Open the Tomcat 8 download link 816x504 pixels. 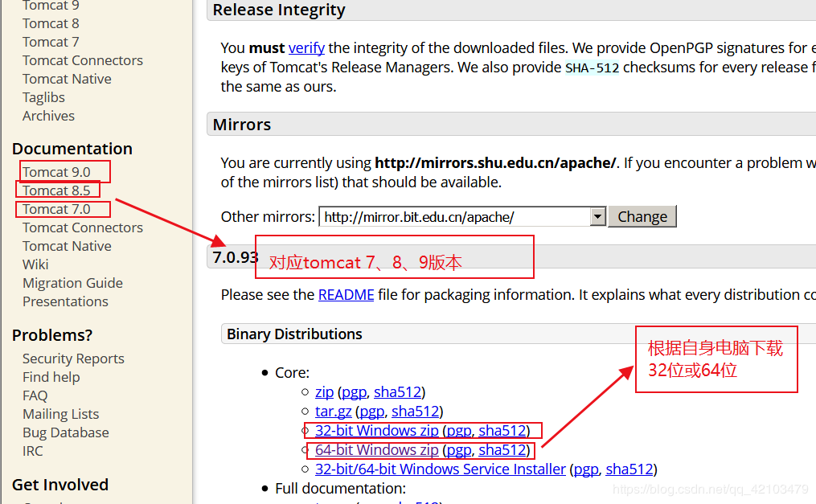click(x=51, y=23)
